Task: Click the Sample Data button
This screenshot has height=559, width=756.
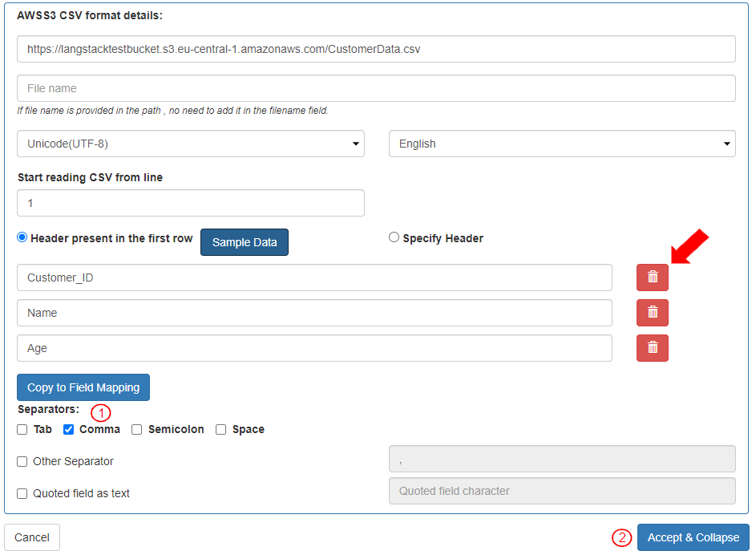Action: point(245,242)
